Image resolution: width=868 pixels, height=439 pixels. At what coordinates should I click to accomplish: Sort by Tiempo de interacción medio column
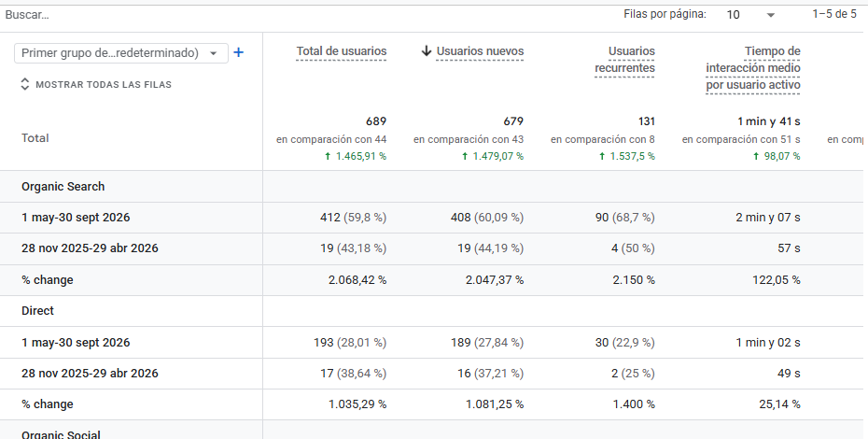coord(753,68)
